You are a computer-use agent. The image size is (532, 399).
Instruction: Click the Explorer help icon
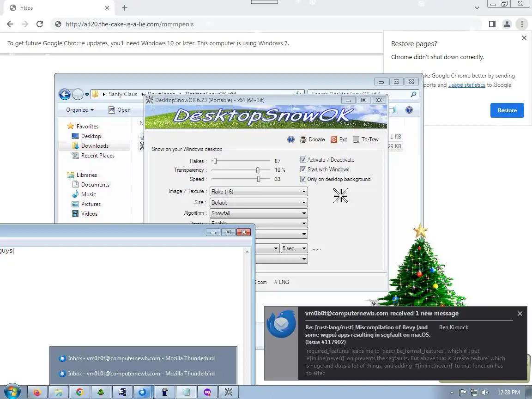click(409, 110)
